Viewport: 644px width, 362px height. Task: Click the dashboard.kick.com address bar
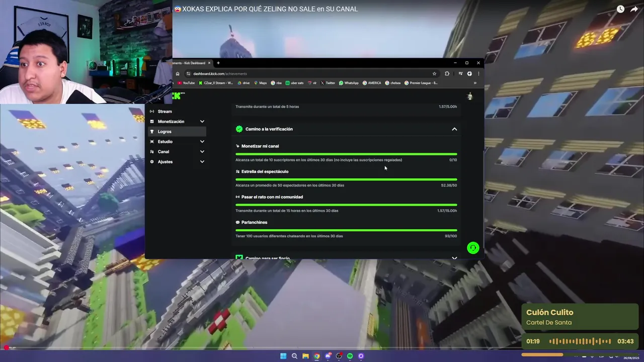[x=311, y=73]
